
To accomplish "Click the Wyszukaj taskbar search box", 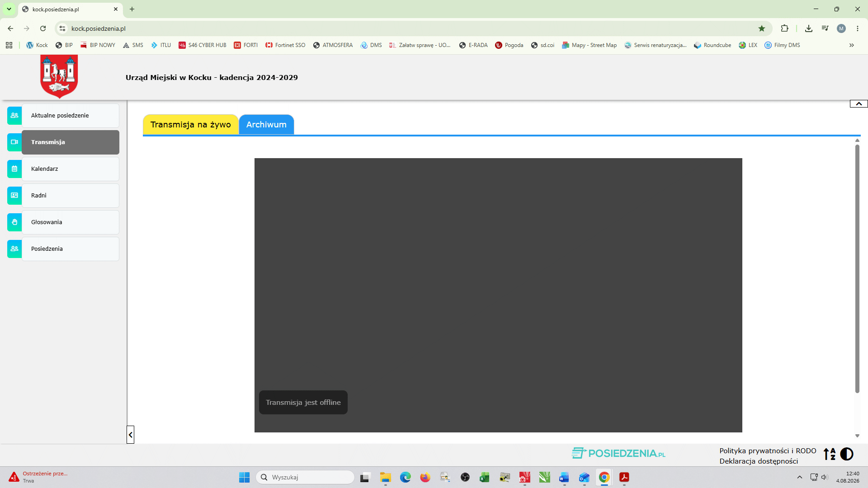I will click(x=305, y=477).
